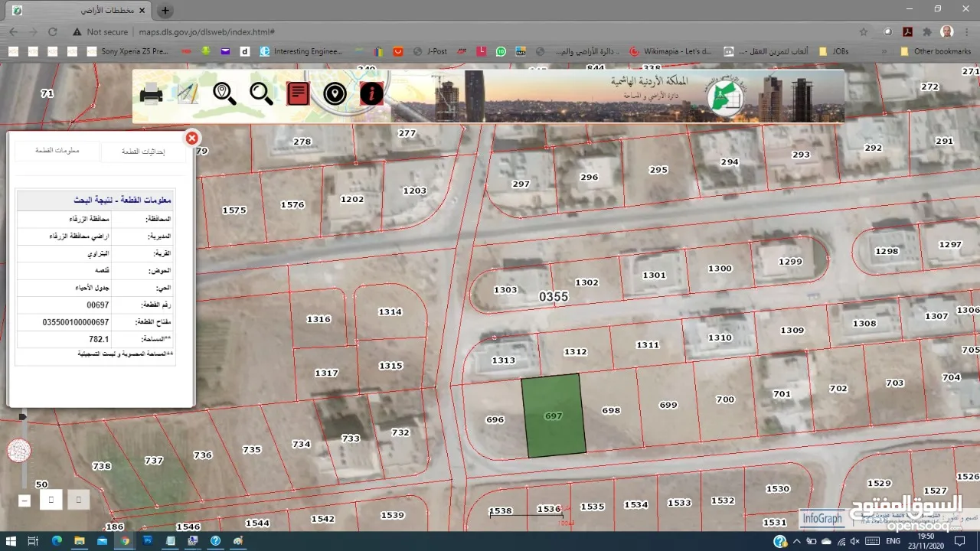The image size is (980, 551).
Task: Click the highlighted green parcel 697
Action: click(x=554, y=416)
